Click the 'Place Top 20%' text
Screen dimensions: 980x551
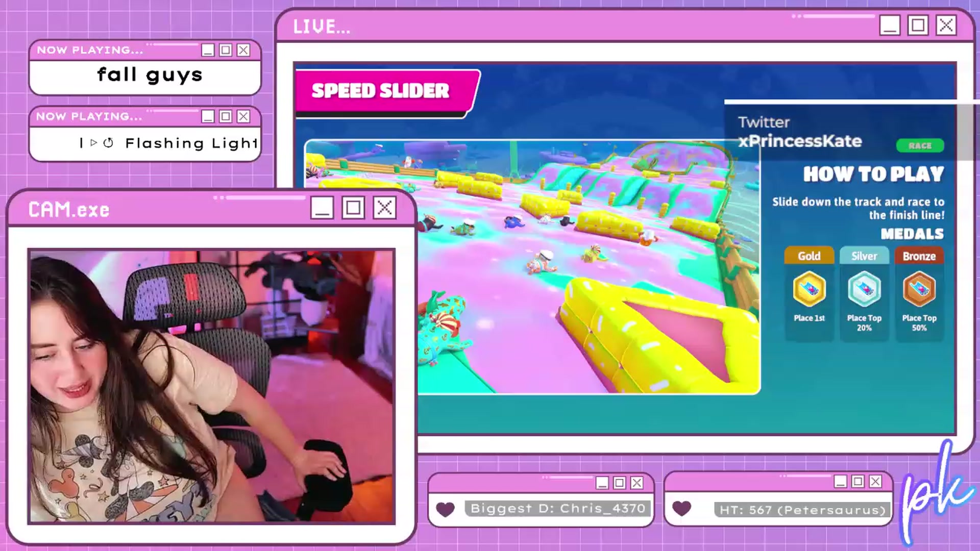(864, 322)
